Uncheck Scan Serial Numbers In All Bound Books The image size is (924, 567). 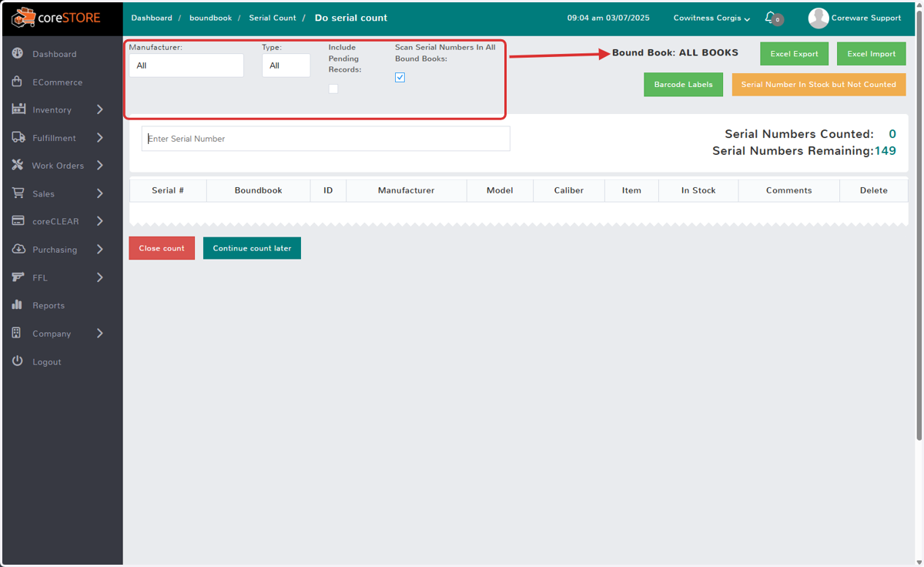(x=400, y=77)
